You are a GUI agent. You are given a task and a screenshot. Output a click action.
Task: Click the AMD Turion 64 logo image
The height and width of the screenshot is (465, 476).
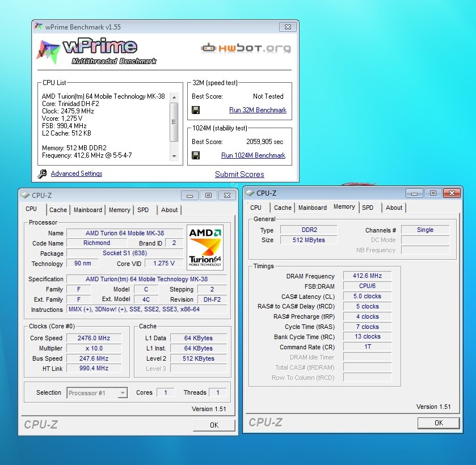[205, 247]
